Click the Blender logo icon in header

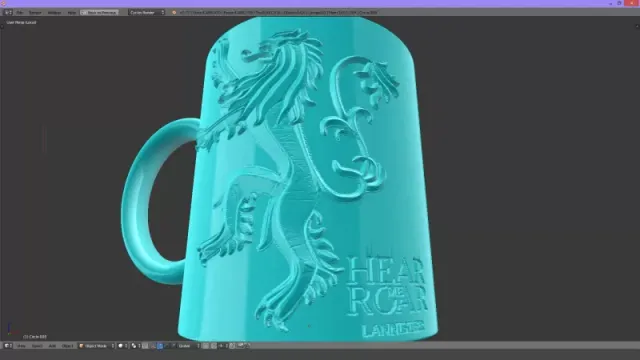point(174,13)
